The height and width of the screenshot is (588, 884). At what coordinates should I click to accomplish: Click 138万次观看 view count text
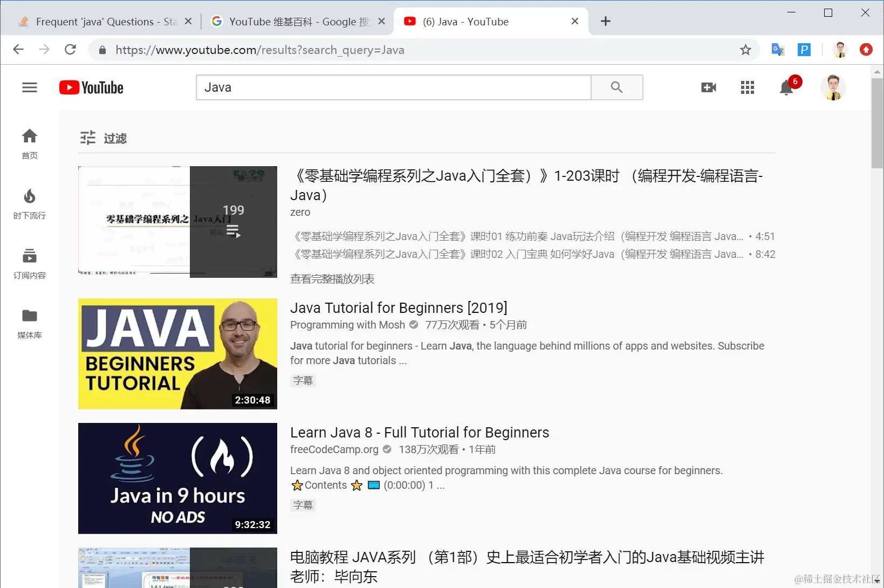pos(429,449)
